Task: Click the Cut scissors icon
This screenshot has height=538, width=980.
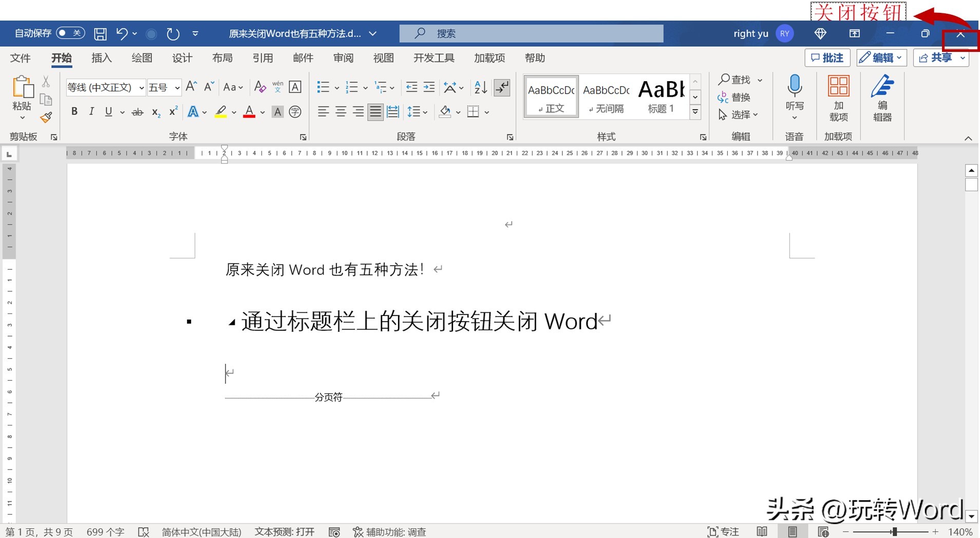Action: (x=46, y=81)
